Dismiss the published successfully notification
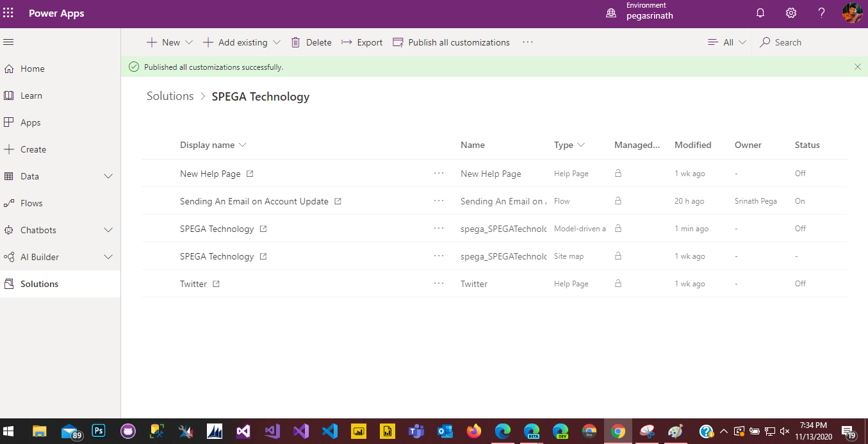 pyautogui.click(x=857, y=67)
